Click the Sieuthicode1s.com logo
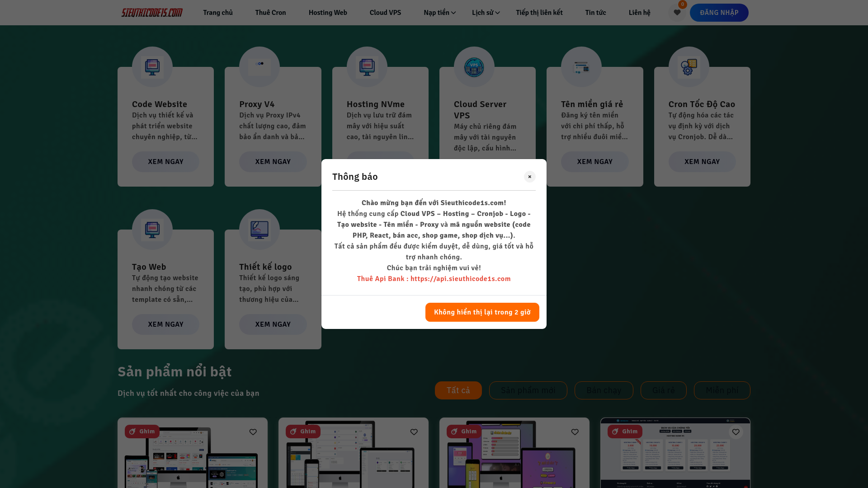Viewport: 868px width, 488px height. [152, 13]
